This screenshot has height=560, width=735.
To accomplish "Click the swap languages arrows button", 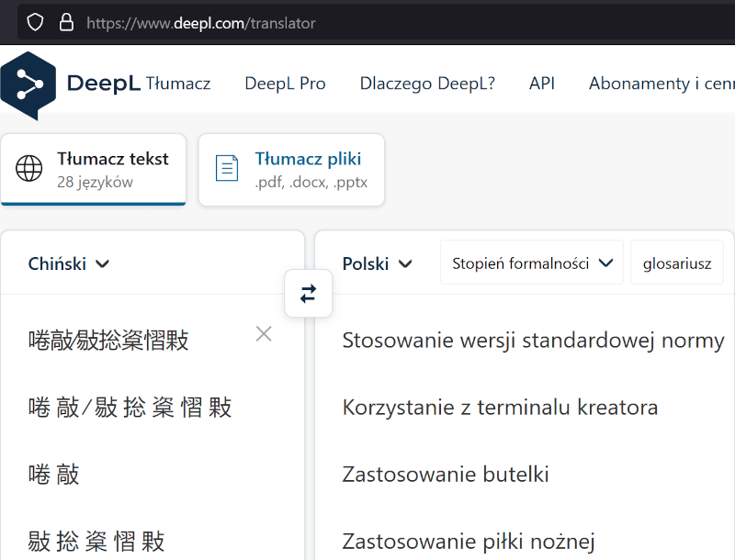I will (x=308, y=294).
